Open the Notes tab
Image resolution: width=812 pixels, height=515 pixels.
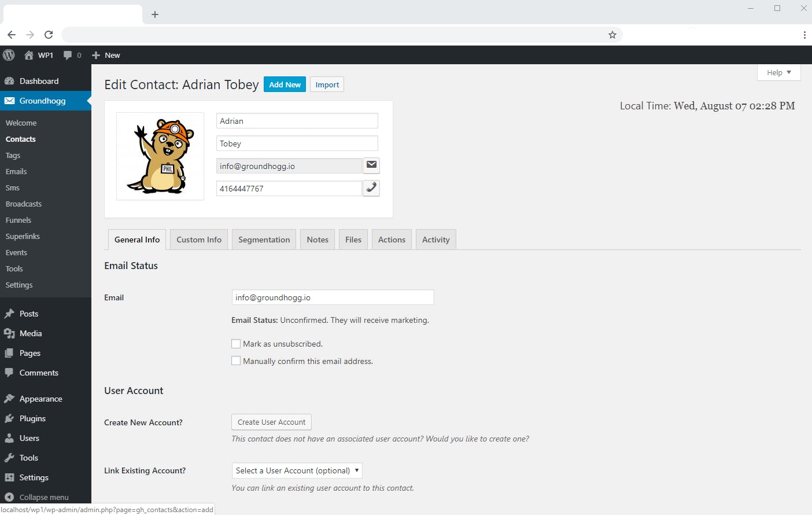tap(318, 240)
